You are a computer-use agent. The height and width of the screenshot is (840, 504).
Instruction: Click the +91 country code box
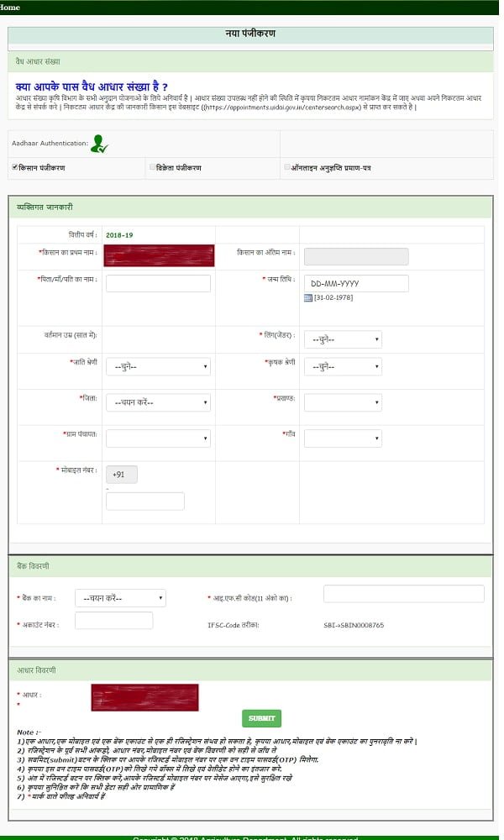pyautogui.click(x=122, y=474)
